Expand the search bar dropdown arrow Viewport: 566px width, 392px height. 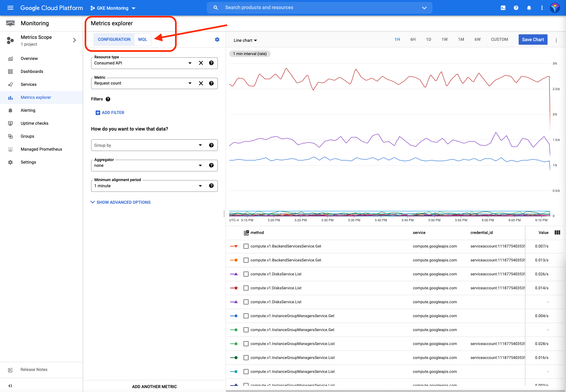[x=424, y=8]
